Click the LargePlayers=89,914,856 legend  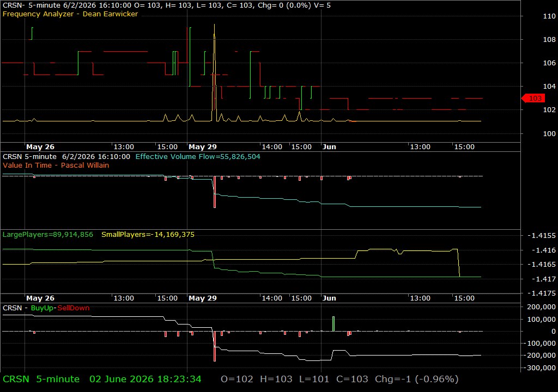pyautogui.click(x=48, y=235)
